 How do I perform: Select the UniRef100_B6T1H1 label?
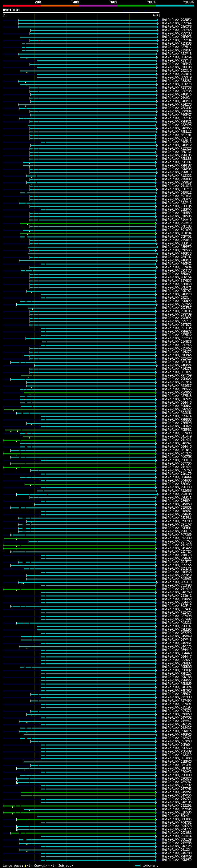(177, 135)
